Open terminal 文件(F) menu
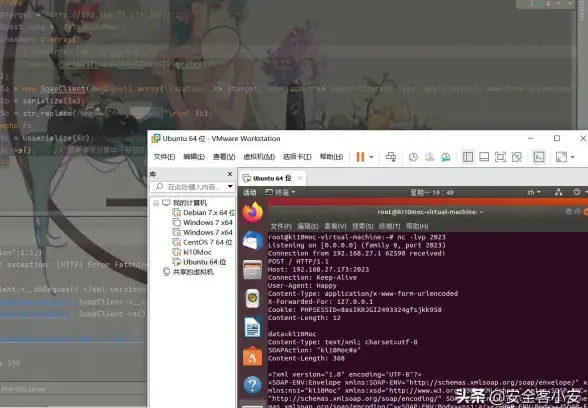Viewport: 588px width, 408px height. click(281, 226)
